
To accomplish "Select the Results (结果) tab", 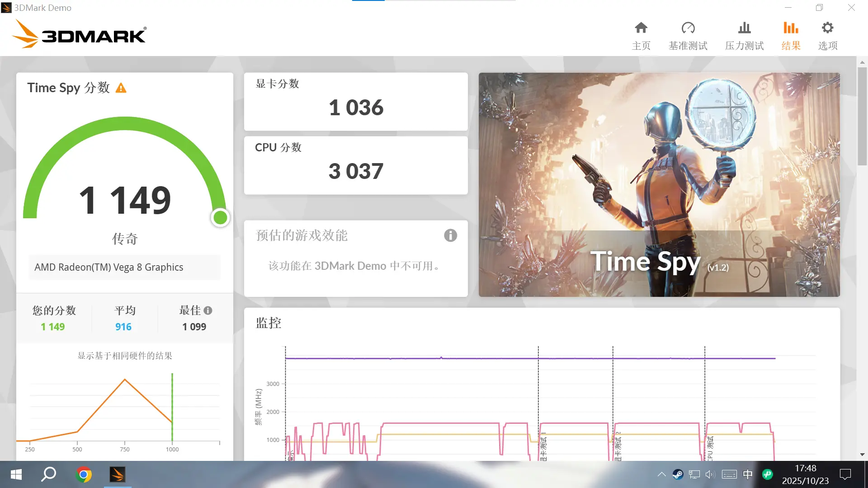I will pos(791,35).
